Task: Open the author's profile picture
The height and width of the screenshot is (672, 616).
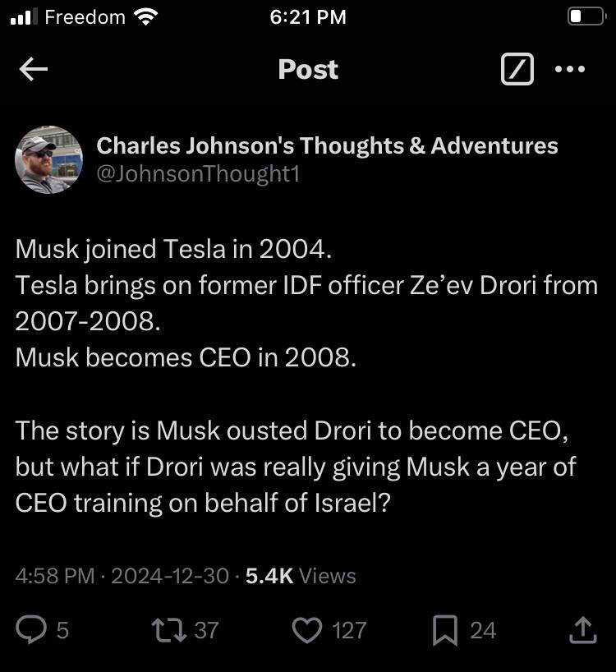Action: click(48, 159)
